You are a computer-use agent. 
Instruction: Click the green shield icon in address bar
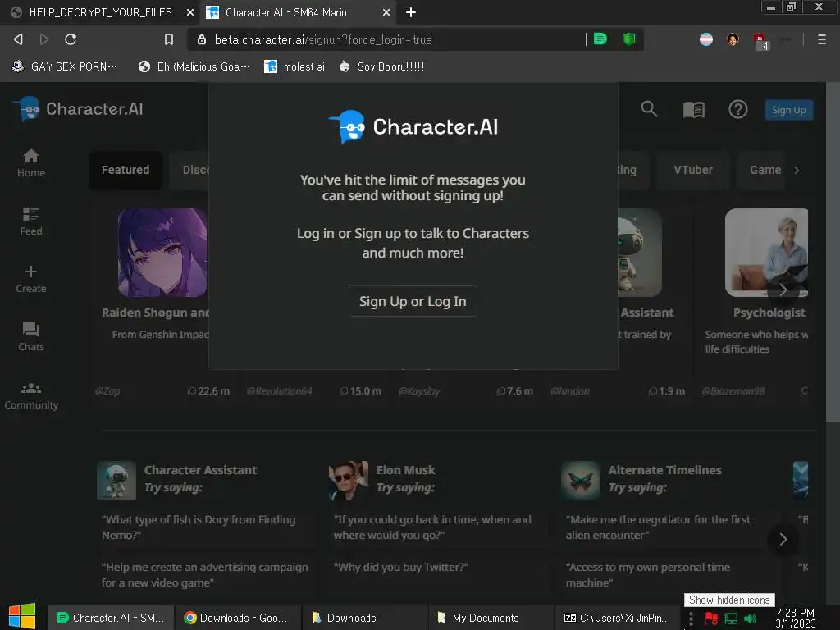629,39
